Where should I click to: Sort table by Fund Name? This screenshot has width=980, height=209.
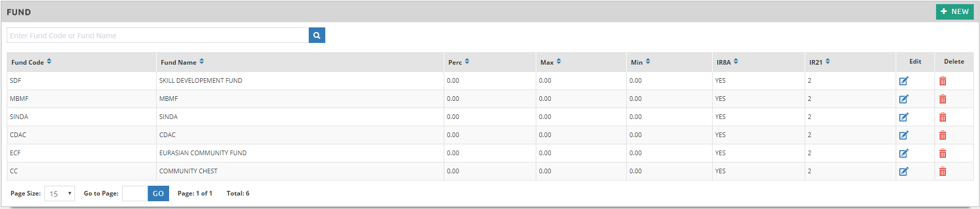(x=202, y=62)
